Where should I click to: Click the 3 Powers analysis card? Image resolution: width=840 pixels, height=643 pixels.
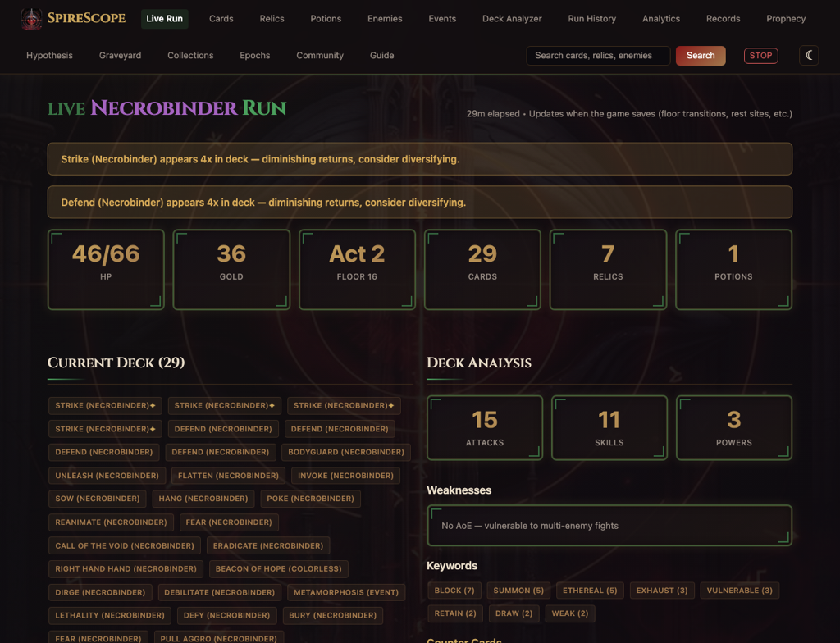[734, 427]
